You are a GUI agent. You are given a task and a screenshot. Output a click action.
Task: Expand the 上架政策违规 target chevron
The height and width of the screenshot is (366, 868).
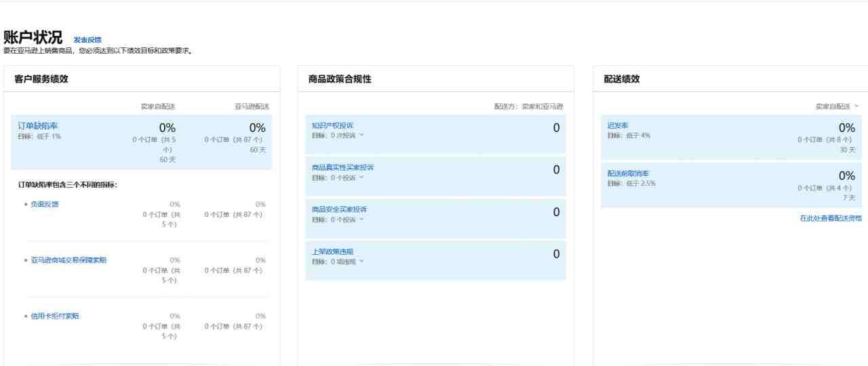point(361,262)
